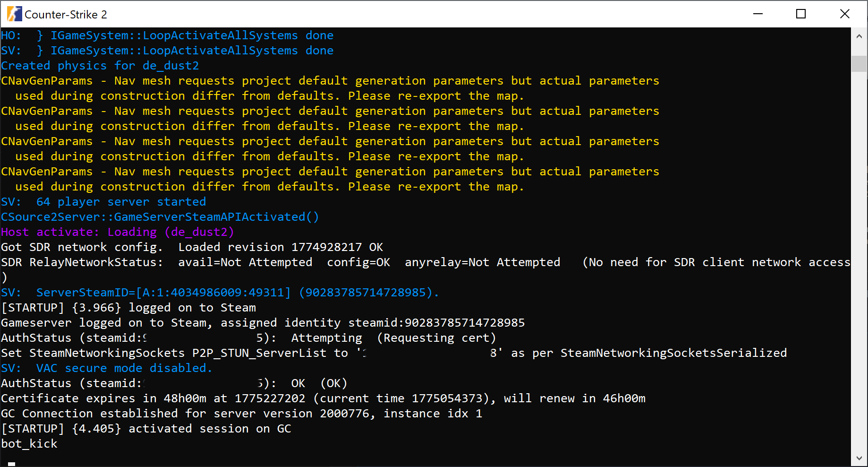Viewport: 868px width, 467px height.
Task: Minimize the Counter-Strike 2 console window
Action: [x=758, y=14]
